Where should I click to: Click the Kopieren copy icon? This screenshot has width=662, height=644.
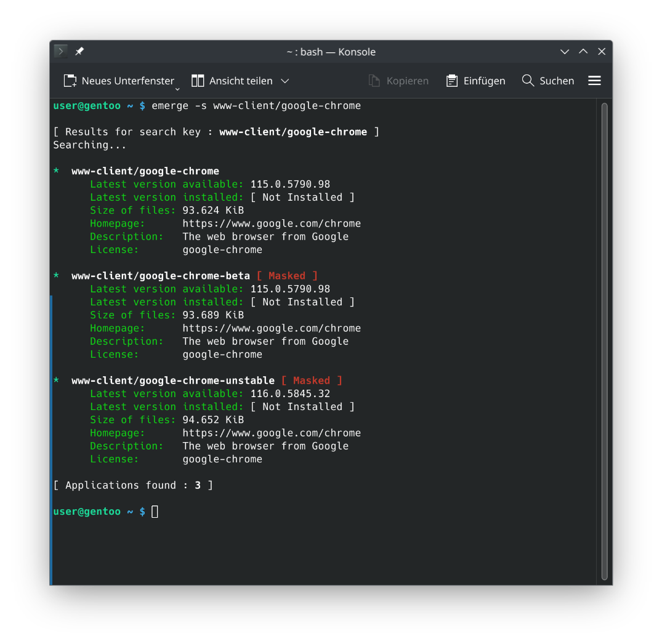click(x=374, y=81)
